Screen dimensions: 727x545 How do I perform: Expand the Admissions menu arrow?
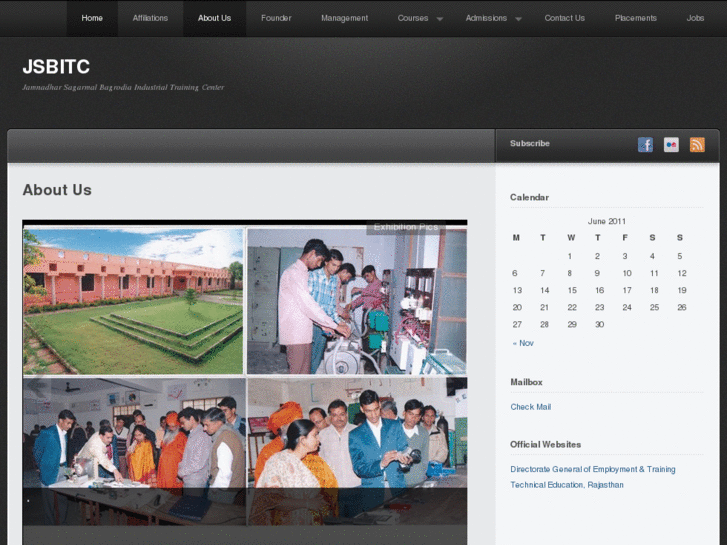pyautogui.click(x=518, y=19)
